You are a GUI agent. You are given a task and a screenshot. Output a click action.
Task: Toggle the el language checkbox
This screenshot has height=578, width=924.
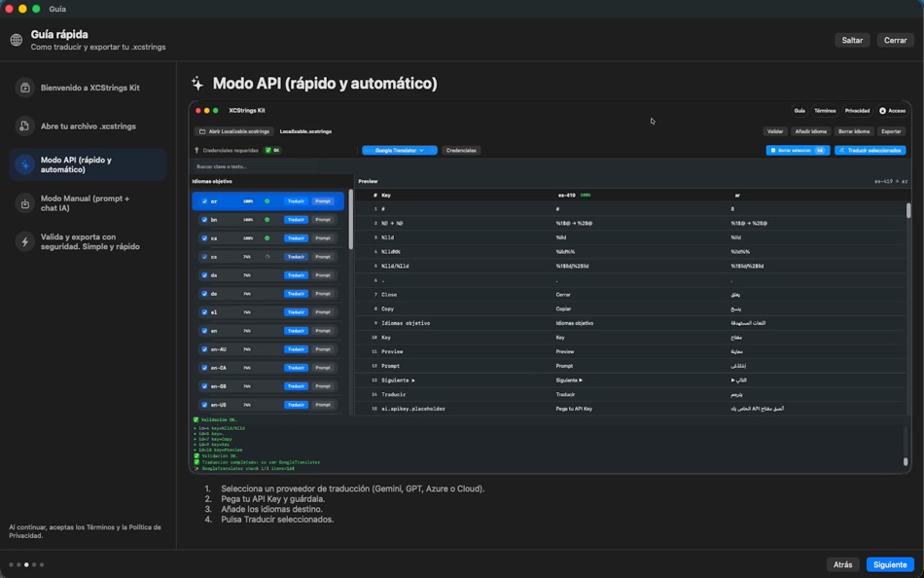point(204,312)
